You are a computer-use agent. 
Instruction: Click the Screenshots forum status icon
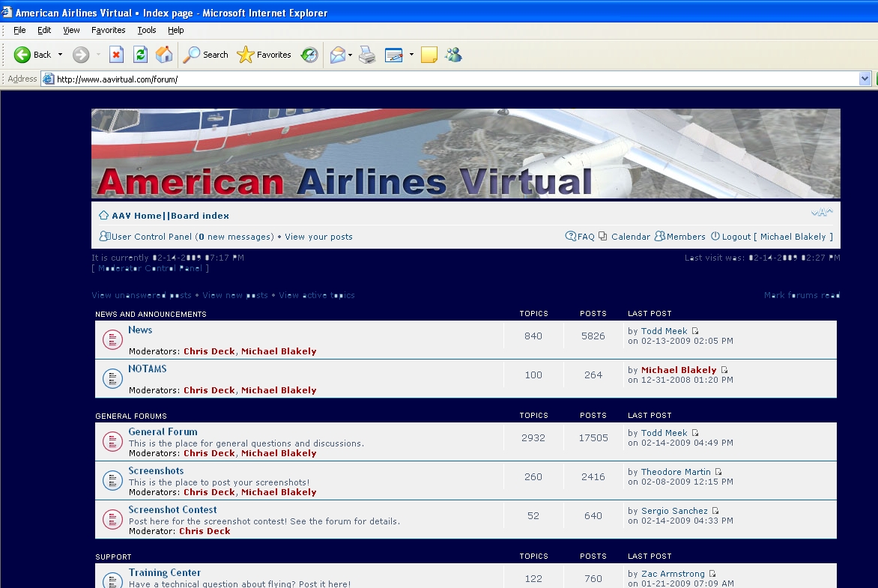tap(112, 480)
